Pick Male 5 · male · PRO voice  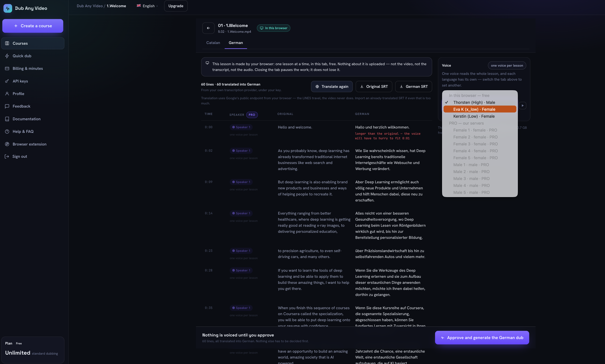480,193
